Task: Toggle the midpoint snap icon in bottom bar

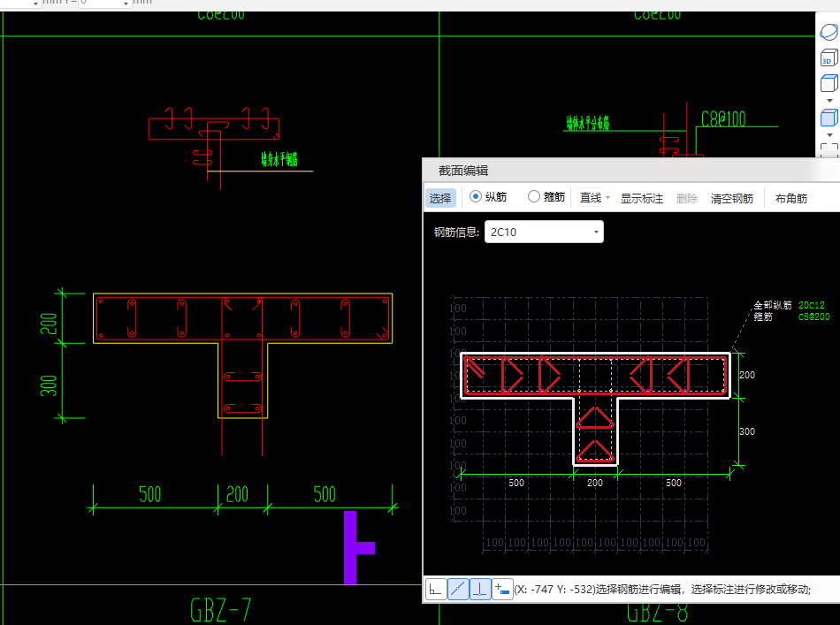Action: [x=457, y=589]
